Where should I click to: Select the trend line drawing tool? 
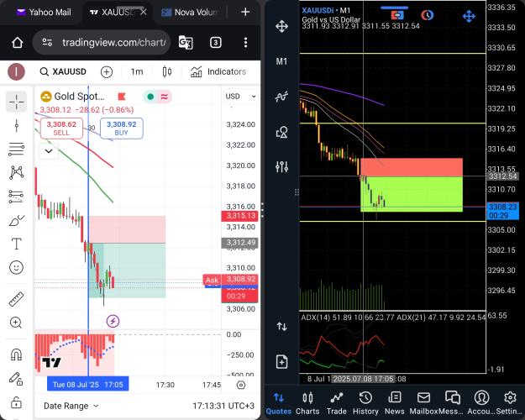click(x=17, y=126)
